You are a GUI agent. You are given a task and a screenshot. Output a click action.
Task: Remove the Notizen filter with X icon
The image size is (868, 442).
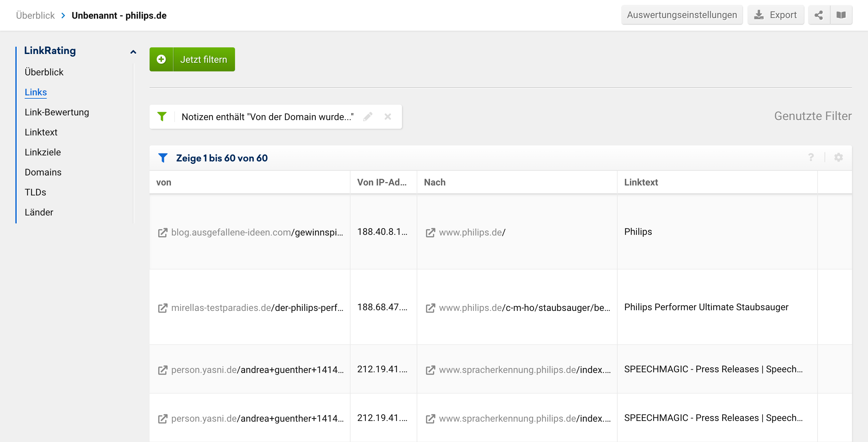pos(388,117)
